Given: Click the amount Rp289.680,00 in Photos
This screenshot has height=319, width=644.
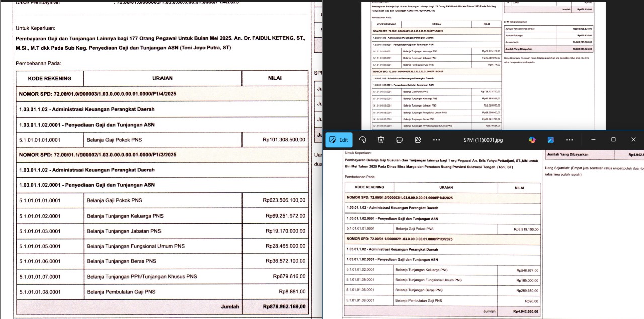Looking at the screenshot, I should (527, 290).
